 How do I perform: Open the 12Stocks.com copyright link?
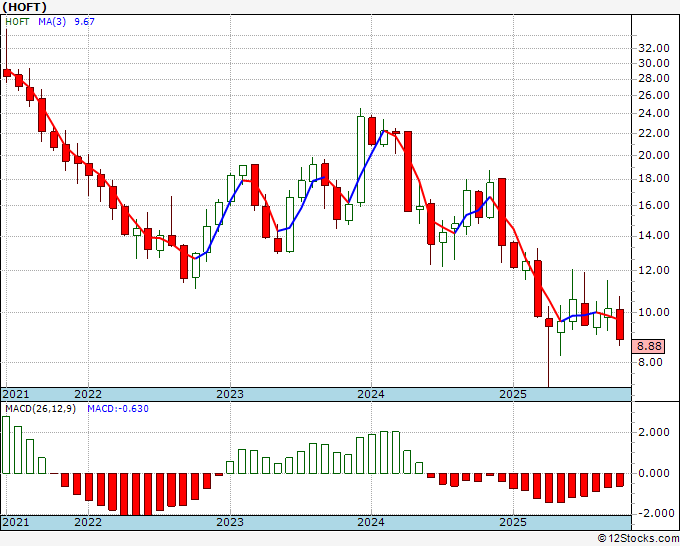coord(638,539)
